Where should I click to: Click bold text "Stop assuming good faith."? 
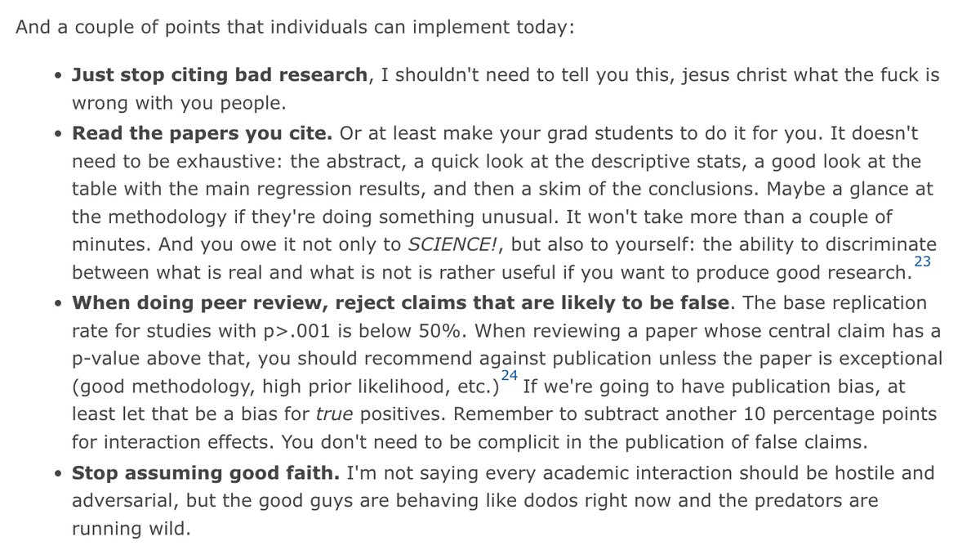tap(207, 472)
